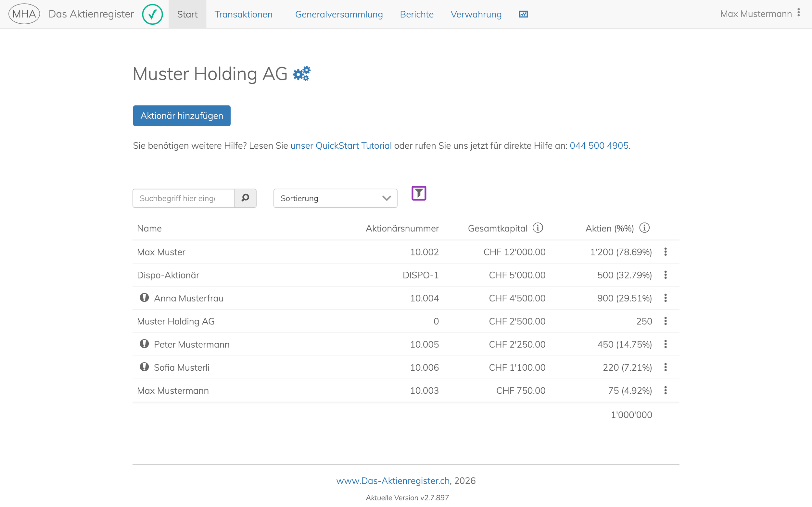The image size is (812, 507).
Task: Focus the Suchbegriff search field
Action: [x=184, y=198]
